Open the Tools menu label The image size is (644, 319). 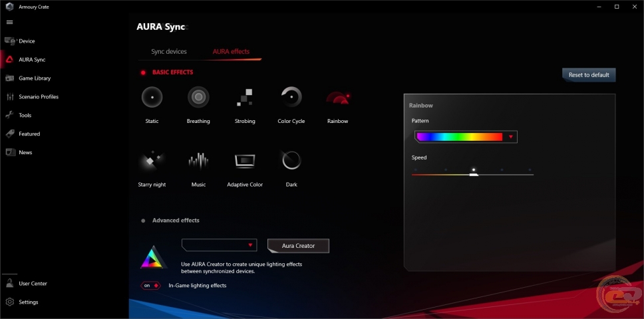(x=25, y=115)
